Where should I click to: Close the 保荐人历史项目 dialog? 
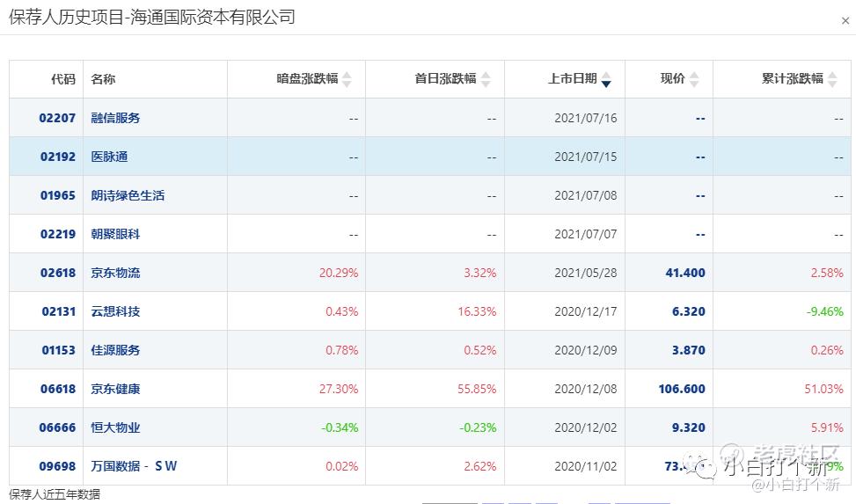coord(845,21)
